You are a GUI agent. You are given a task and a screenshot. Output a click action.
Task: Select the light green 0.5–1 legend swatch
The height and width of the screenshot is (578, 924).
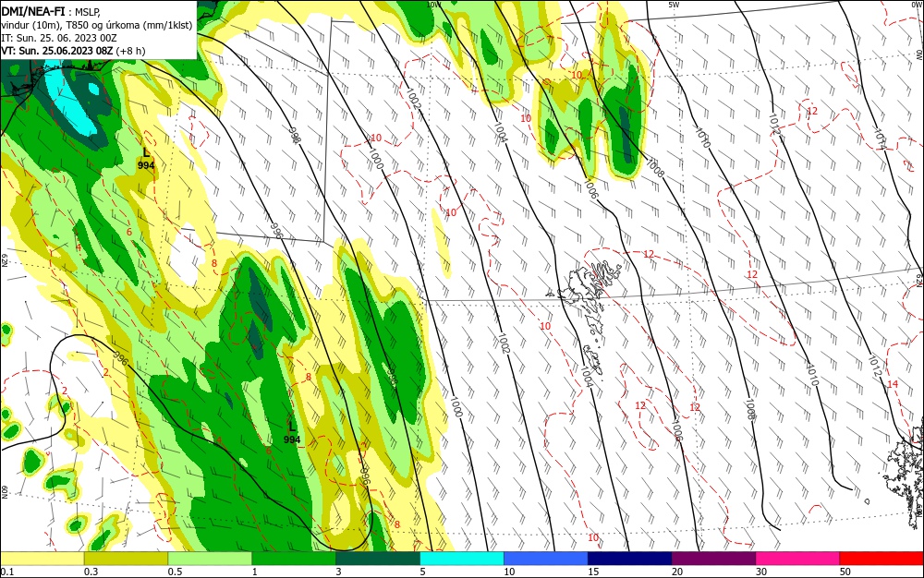pyautogui.click(x=210, y=559)
